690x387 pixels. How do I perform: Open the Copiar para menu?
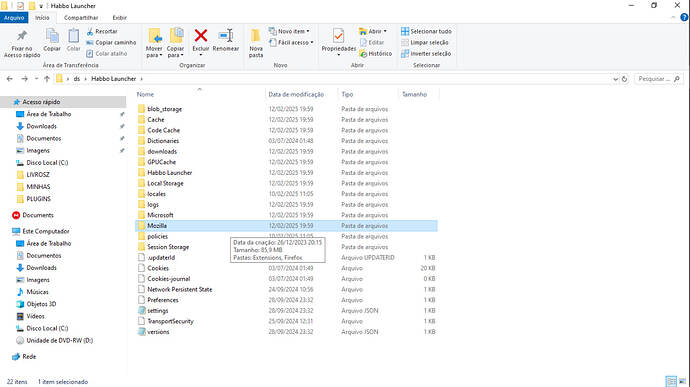point(176,43)
